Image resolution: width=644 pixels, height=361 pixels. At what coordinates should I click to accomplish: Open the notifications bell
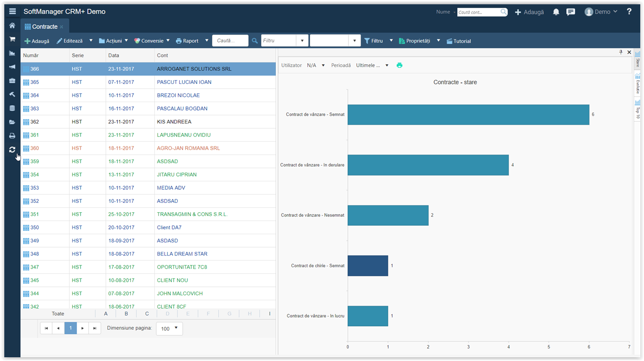point(556,12)
